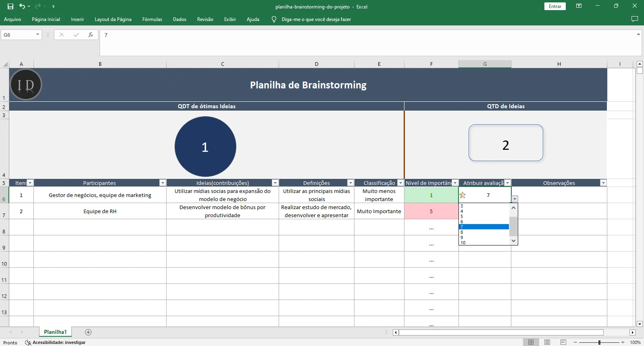The width and height of the screenshot is (644, 346).
Task: Switch to Page Layout view icon
Action: tap(547, 342)
